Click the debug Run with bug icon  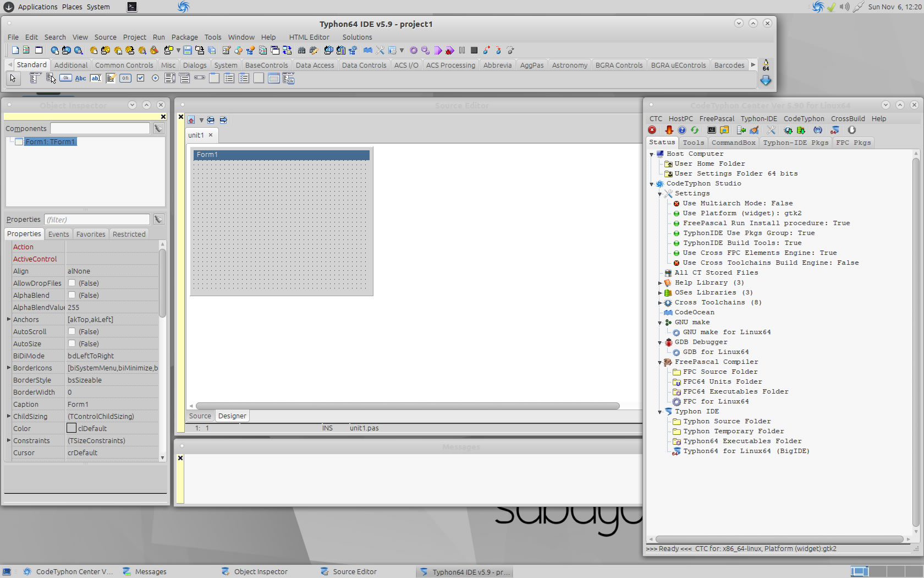click(x=450, y=50)
